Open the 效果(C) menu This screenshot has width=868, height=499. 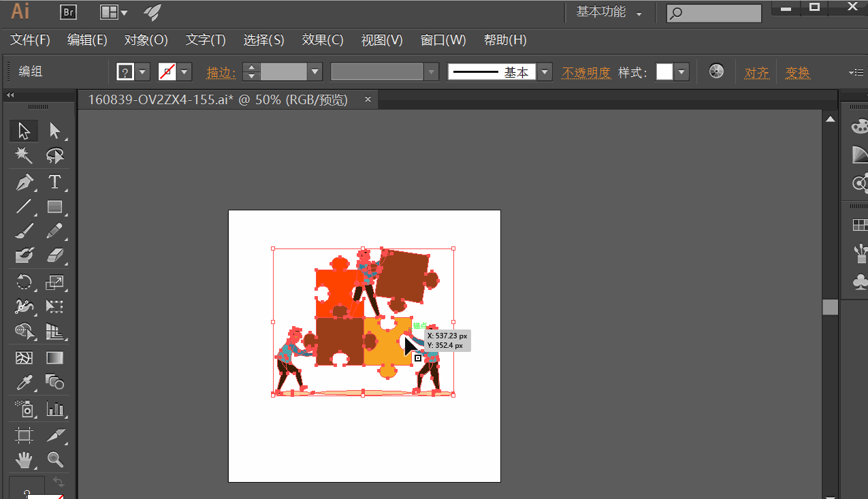323,40
